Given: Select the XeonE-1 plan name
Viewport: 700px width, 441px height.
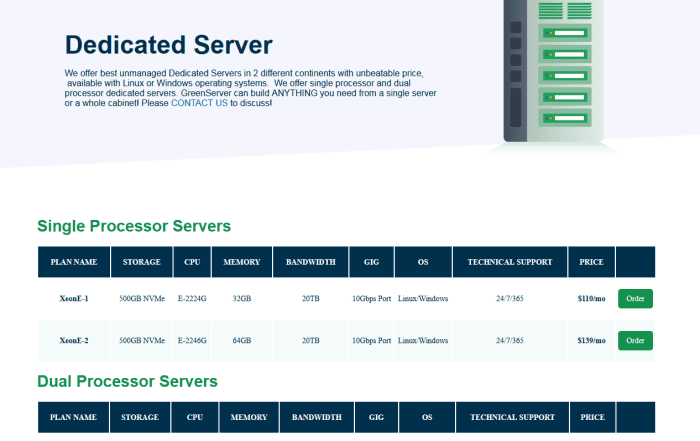Looking at the screenshot, I should pyautogui.click(x=74, y=298).
